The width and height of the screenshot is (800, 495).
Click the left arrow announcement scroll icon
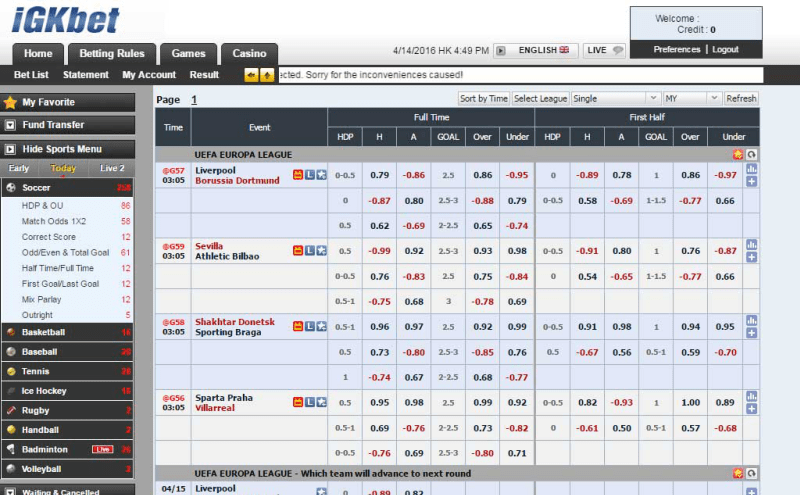click(252, 75)
